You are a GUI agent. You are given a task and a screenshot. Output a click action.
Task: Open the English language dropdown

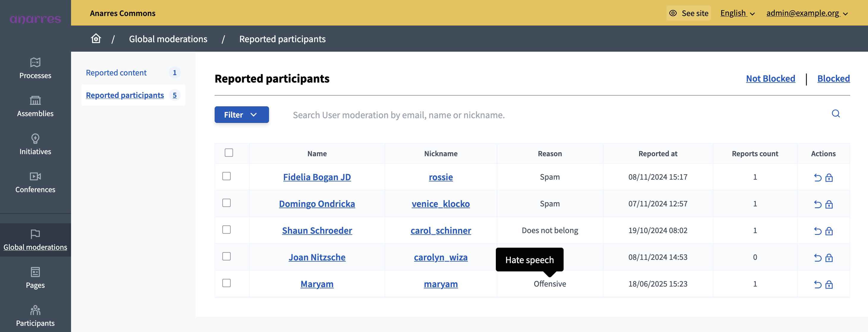737,13
